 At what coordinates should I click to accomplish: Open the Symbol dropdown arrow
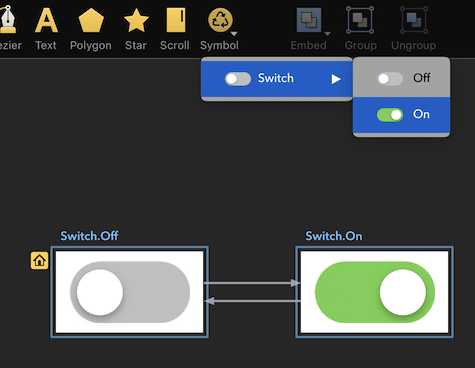tap(234, 34)
